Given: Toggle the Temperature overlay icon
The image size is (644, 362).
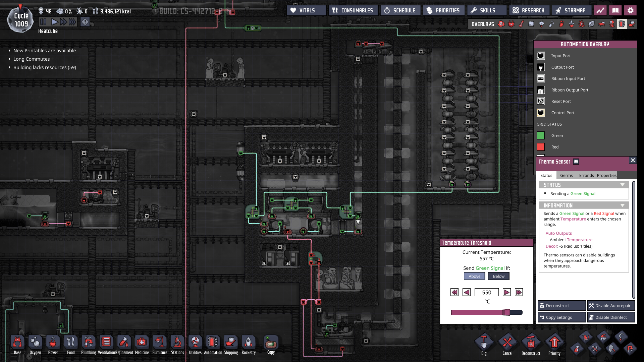Looking at the screenshot, I should click(x=521, y=24).
